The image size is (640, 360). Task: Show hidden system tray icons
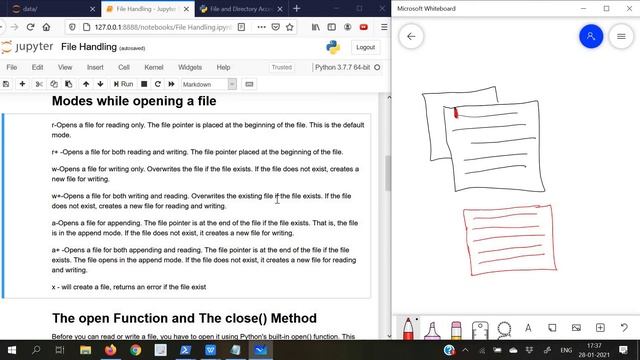point(465,350)
